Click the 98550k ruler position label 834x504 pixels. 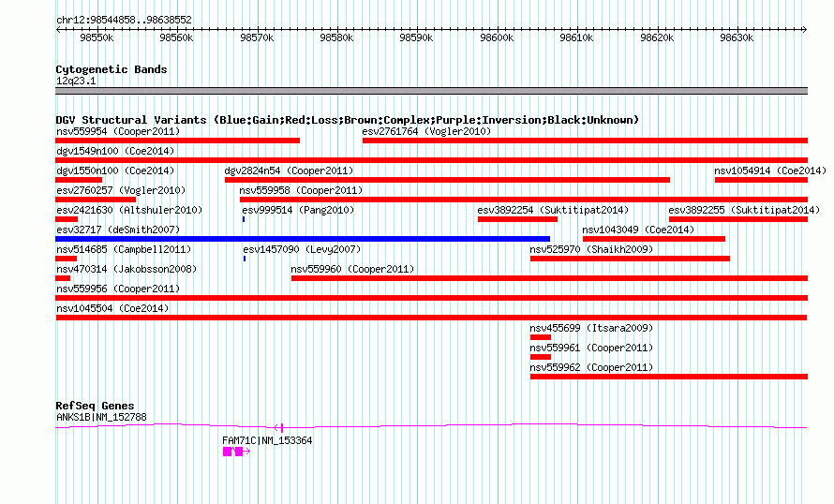[x=97, y=38]
